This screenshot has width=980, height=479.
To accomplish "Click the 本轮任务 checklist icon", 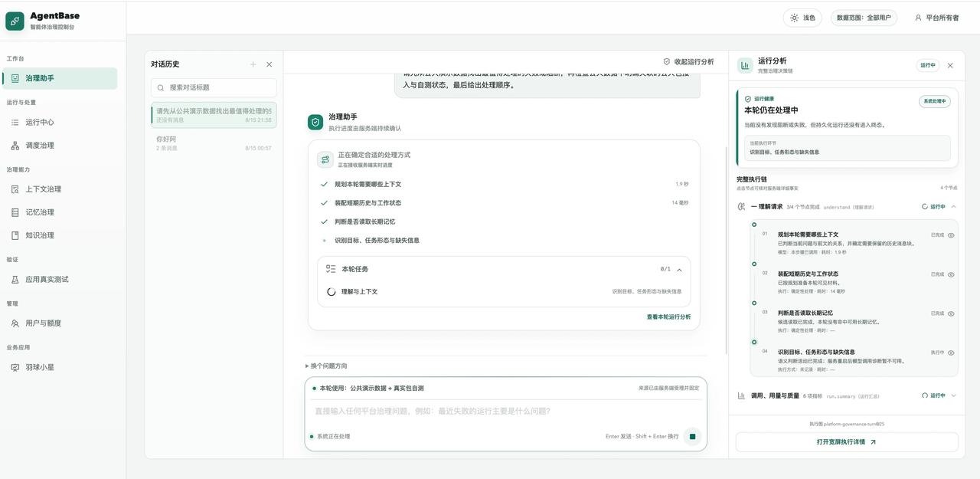I will coord(331,269).
